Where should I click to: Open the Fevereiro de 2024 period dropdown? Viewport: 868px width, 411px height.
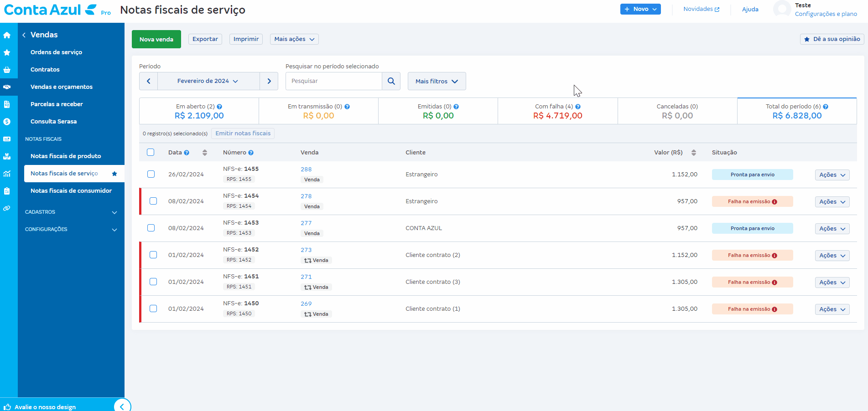208,81
